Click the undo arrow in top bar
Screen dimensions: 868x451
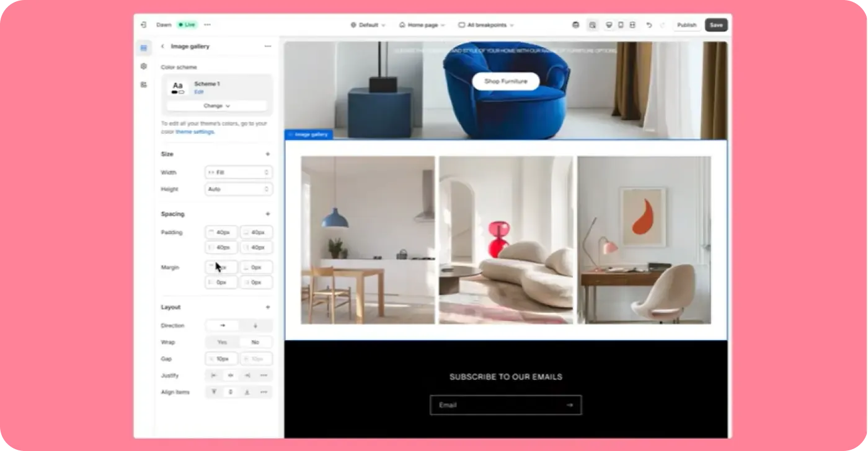click(649, 25)
